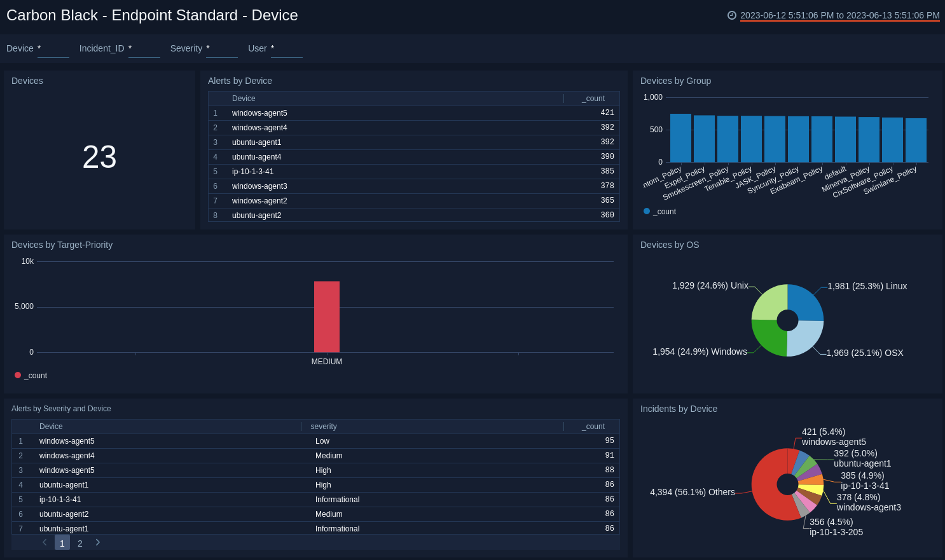Select page 2 of the Alerts by Severity table
The image size is (945, 560).
79,543
